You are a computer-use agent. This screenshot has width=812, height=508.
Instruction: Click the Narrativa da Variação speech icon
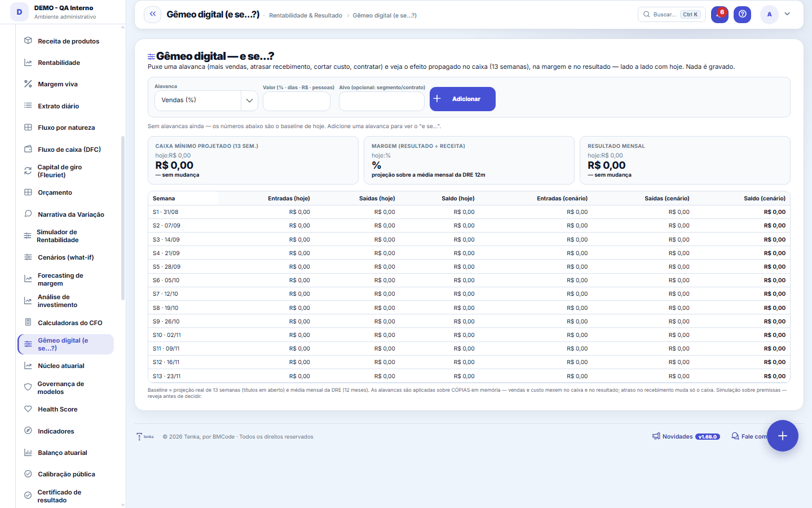pyautogui.click(x=28, y=214)
